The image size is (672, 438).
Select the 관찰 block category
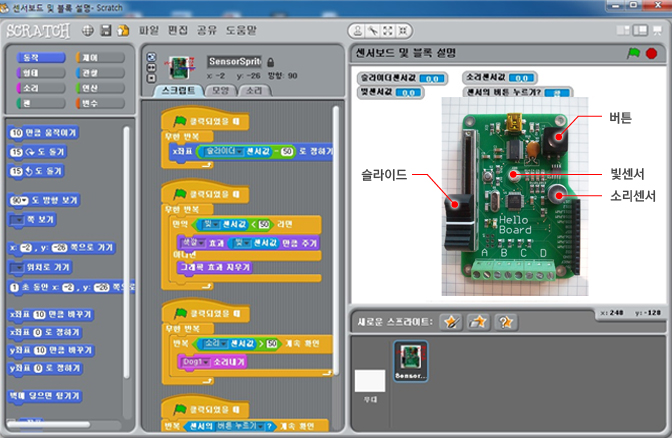coord(100,73)
